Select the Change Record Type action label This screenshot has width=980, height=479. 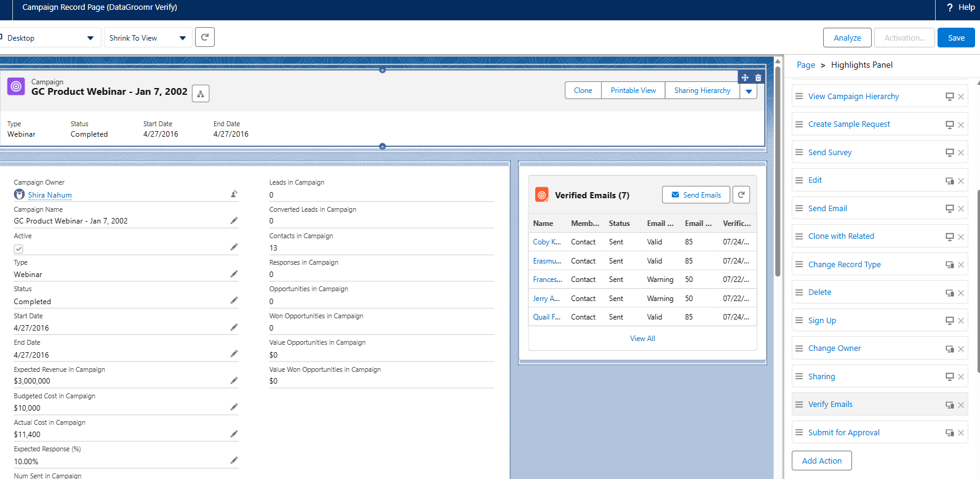coord(845,265)
